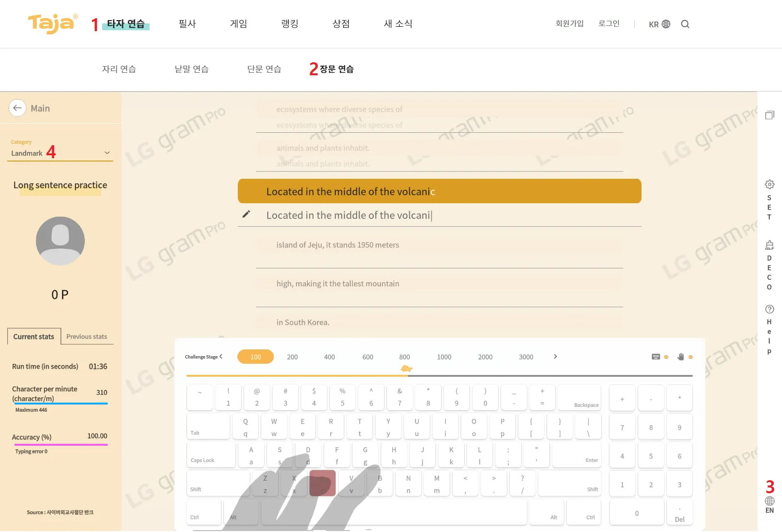This screenshot has width=782, height=532.
Task: Click the Del key on numpad
Action: pyautogui.click(x=679, y=512)
